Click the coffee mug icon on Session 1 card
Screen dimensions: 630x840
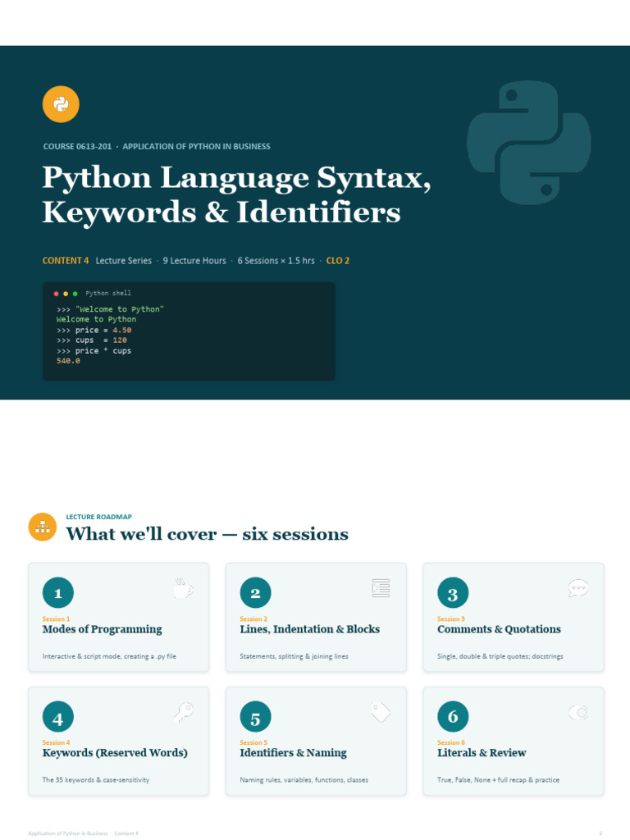[x=183, y=588]
